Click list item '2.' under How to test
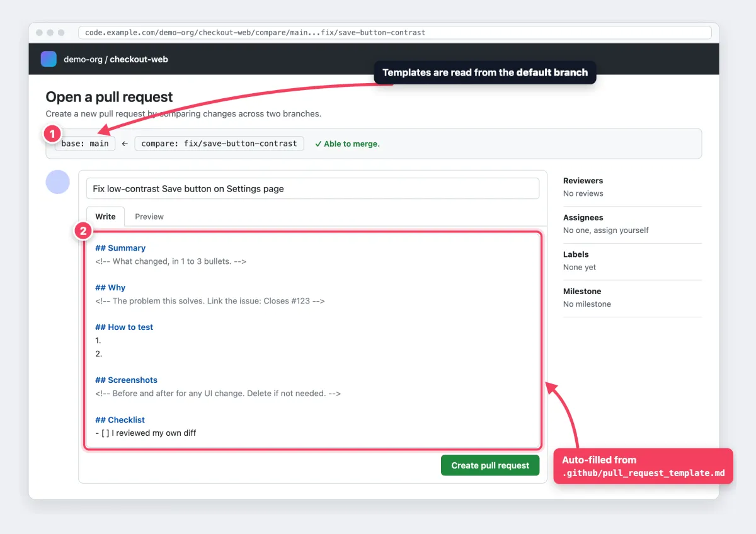Viewport: 756px width, 534px height. click(x=98, y=354)
